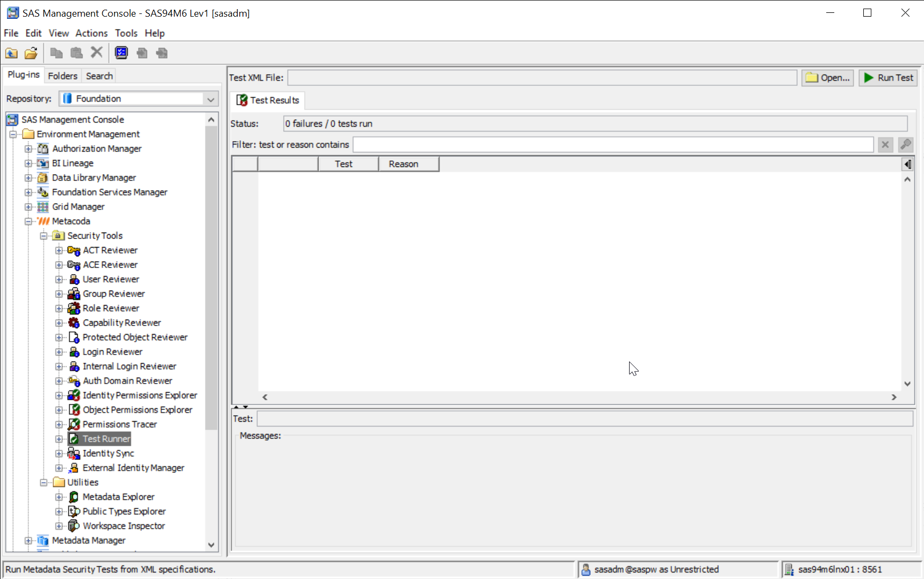The width and height of the screenshot is (924, 579).
Task: Expand the Data Library Manager node
Action: click(28, 178)
